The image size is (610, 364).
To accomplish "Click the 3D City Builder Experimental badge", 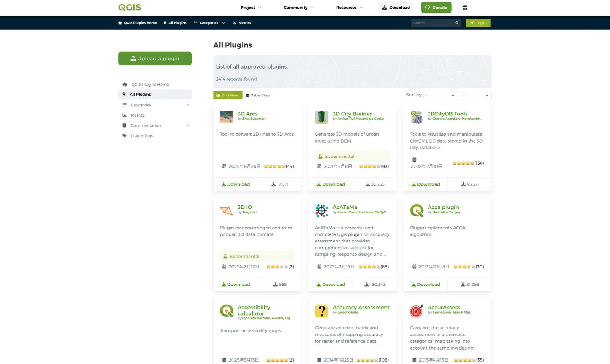I will pyautogui.click(x=352, y=156).
